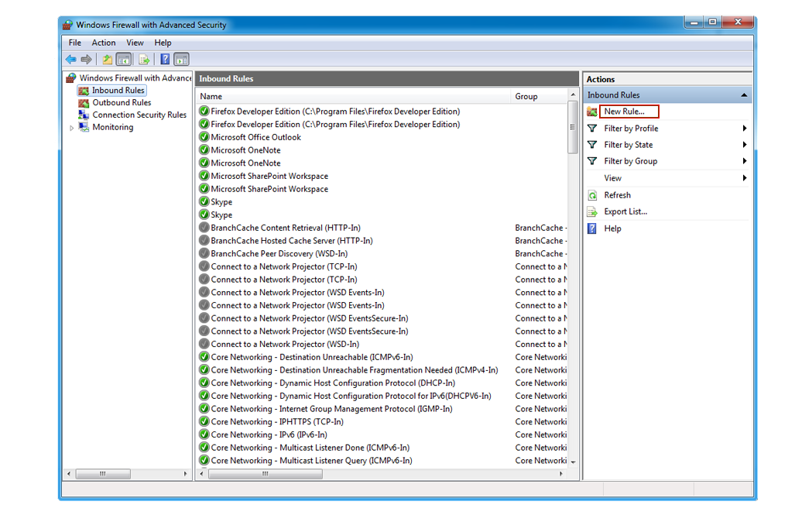Screen dimensions: 812x515
Task: Select BranchCache Hosted Cache Server (HTTP-In) rule
Action: (x=292, y=241)
